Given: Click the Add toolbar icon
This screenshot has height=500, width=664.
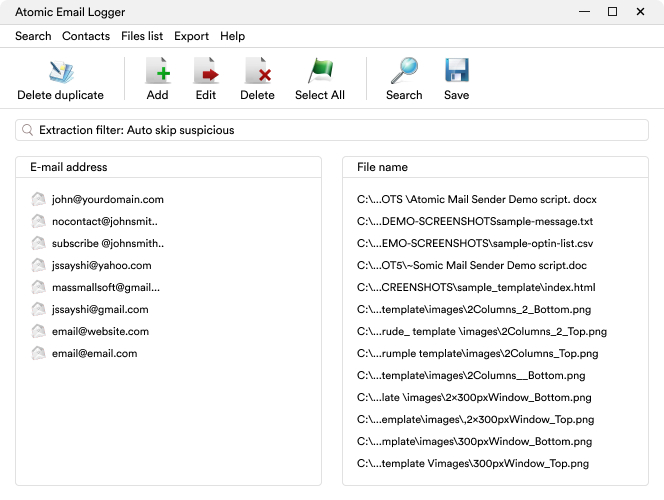Looking at the screenshot, I should coord(157,72).
